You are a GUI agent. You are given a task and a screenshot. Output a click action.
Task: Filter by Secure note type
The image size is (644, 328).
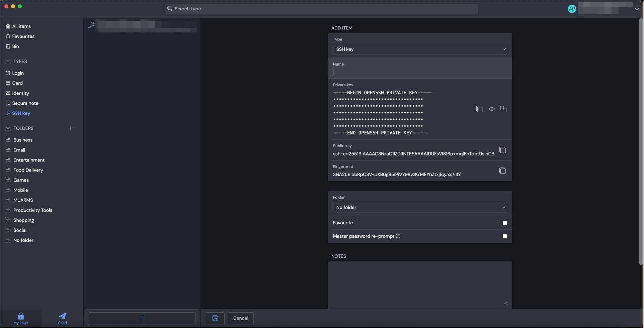(22, 103)
